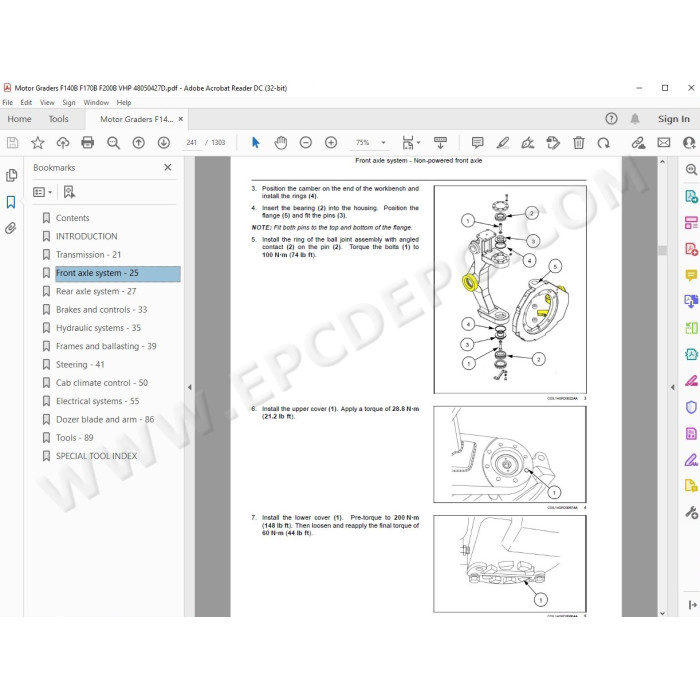The height and width of the screenshot is (700, 700).
Task: Open the Sign menu
Action: [69, 102]
